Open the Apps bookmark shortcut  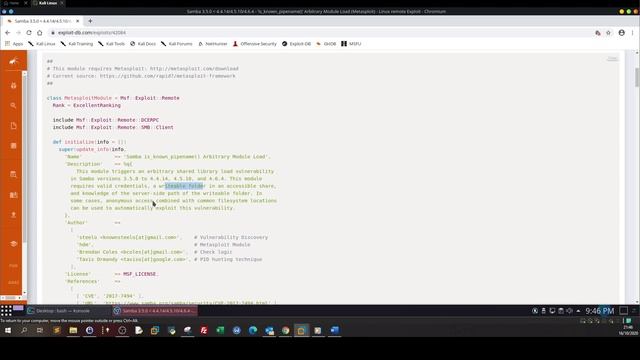point(14,44)
